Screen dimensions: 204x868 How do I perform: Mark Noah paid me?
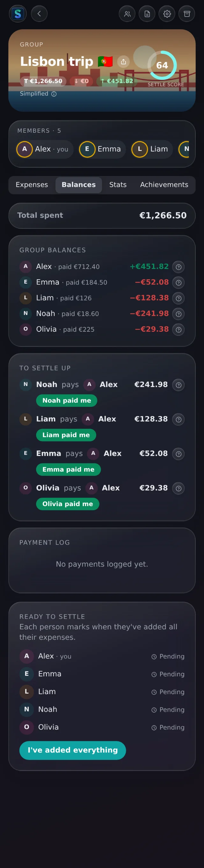point(67,400)
